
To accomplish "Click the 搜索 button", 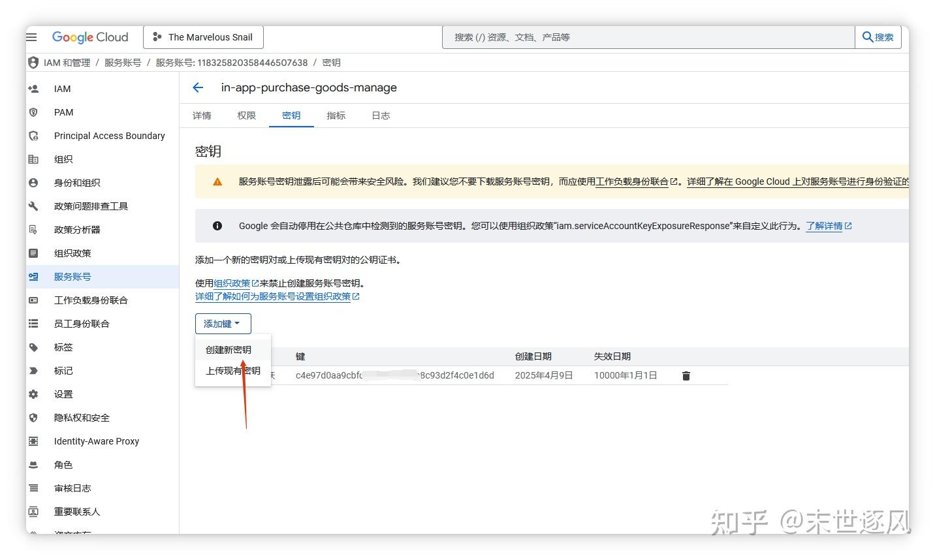I will coord(878,37).
